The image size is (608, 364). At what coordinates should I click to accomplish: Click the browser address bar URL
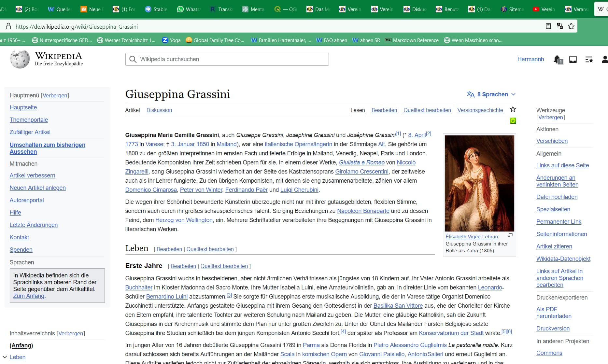tap(77, 27)
